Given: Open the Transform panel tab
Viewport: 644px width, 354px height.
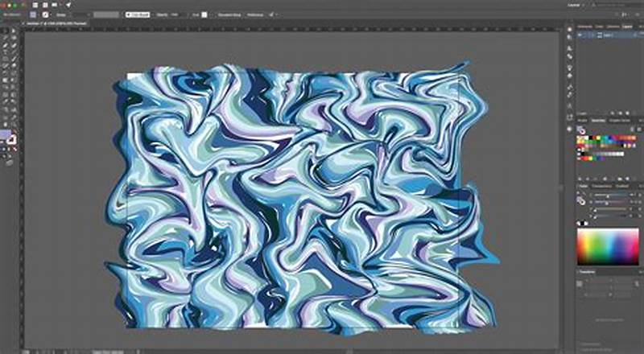Looking at the screenshot, I should (588, 272).
